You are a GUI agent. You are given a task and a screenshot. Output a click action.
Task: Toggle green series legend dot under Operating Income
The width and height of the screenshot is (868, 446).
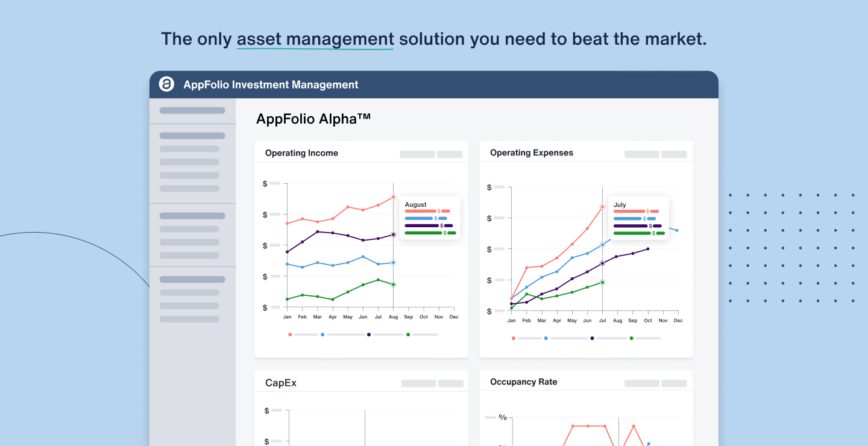(x=408, y=334)
